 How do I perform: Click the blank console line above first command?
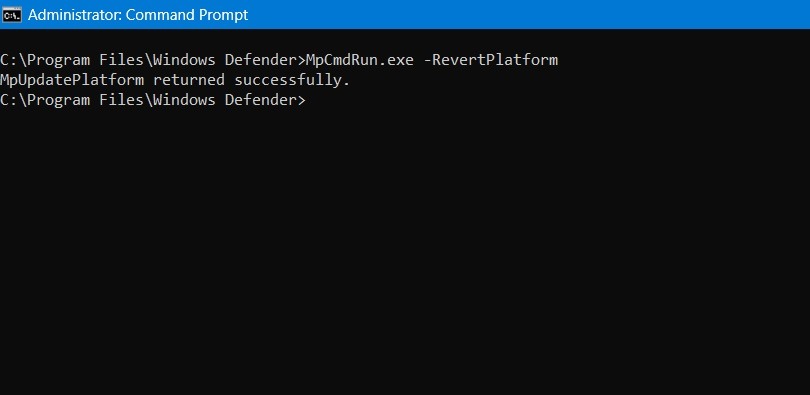click(x=405, y=40)
